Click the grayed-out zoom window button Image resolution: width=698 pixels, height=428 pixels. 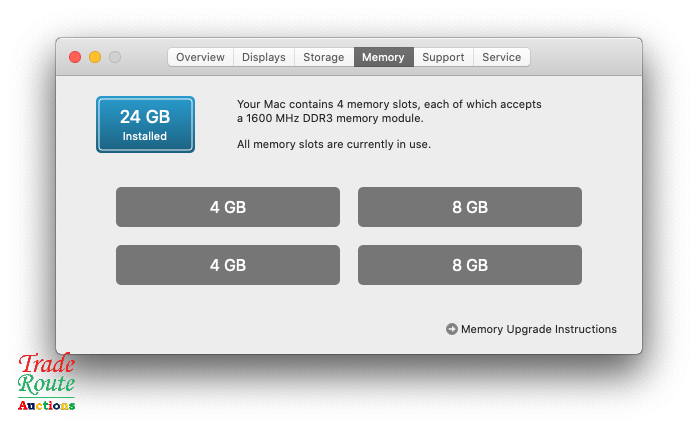(x=115, y=57)
